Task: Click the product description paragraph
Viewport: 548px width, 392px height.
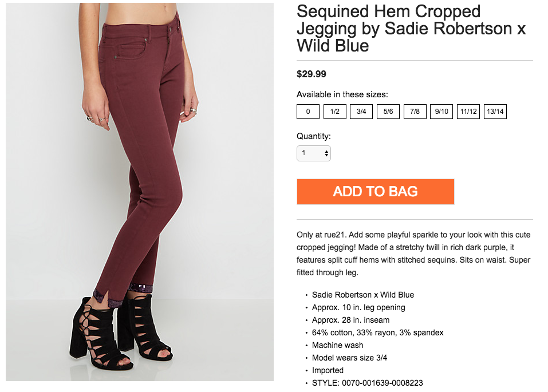Action: [413, 254]
